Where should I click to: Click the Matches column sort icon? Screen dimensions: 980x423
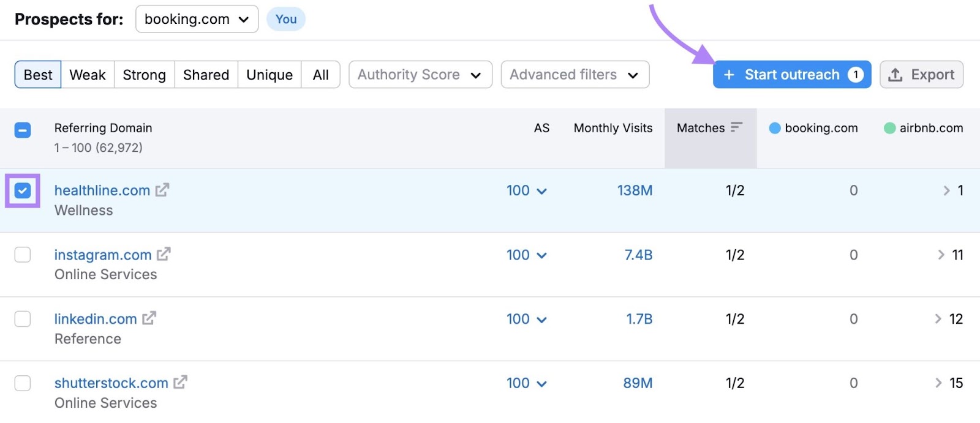736,127
